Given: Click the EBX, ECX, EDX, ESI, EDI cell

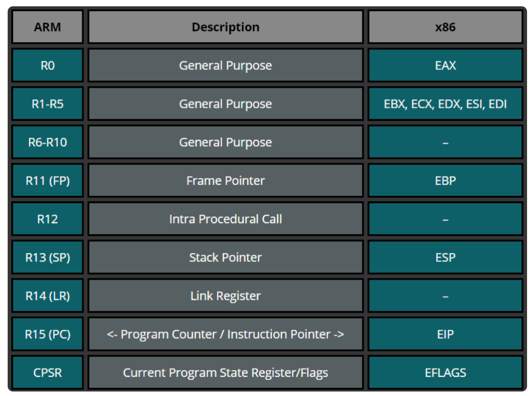Looking at the screenshot, I should [445, 104].
